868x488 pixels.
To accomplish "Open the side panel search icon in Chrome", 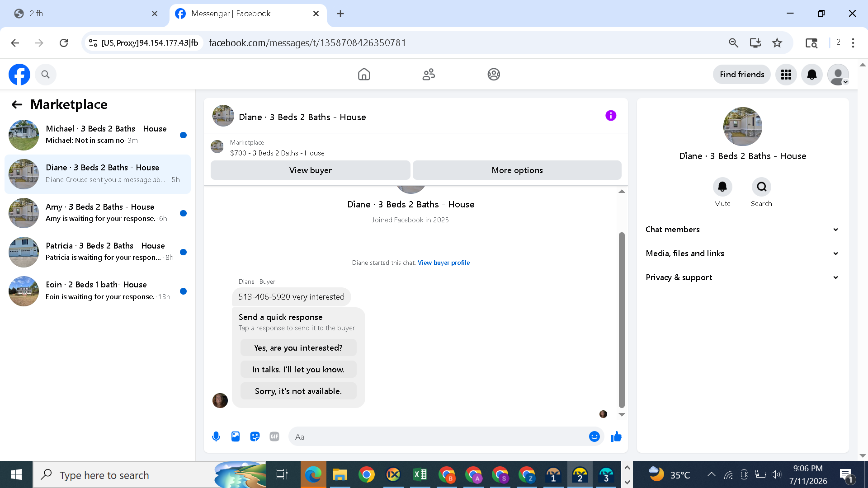I will (811, 43).
